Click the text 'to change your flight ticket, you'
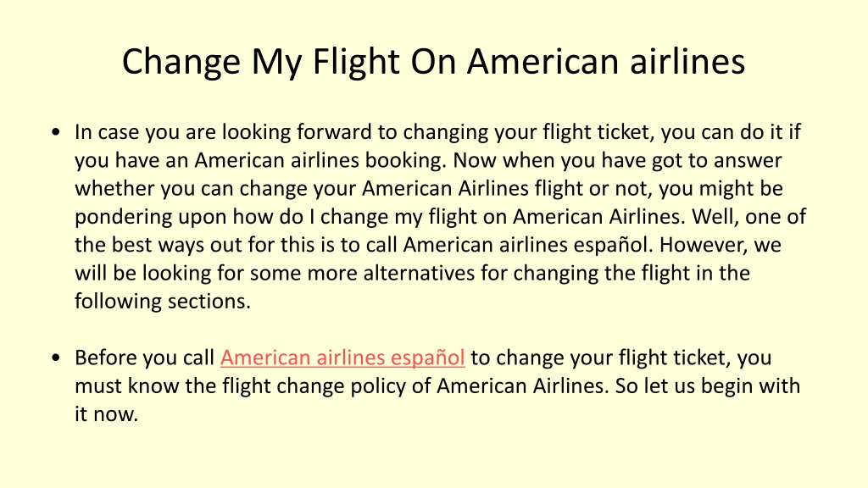The width and height of the screenshot is (868, 488). [x=621, y=358]
